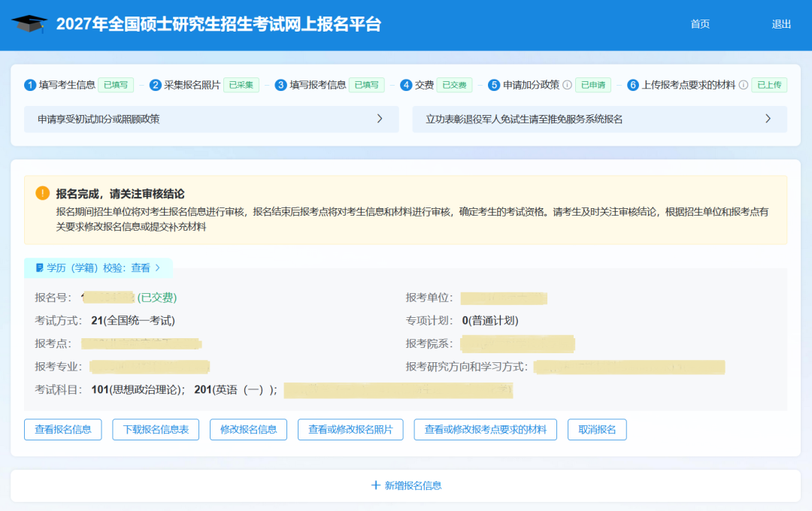Click the 已采集 status badge
The image size is (812, 511).
[241, 85]
